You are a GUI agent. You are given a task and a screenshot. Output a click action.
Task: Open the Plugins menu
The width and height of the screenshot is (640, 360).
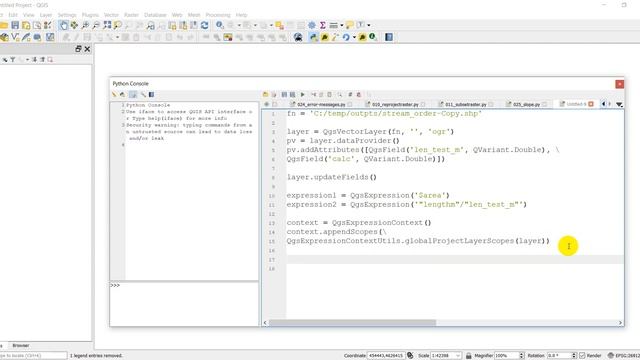[90, 15]
